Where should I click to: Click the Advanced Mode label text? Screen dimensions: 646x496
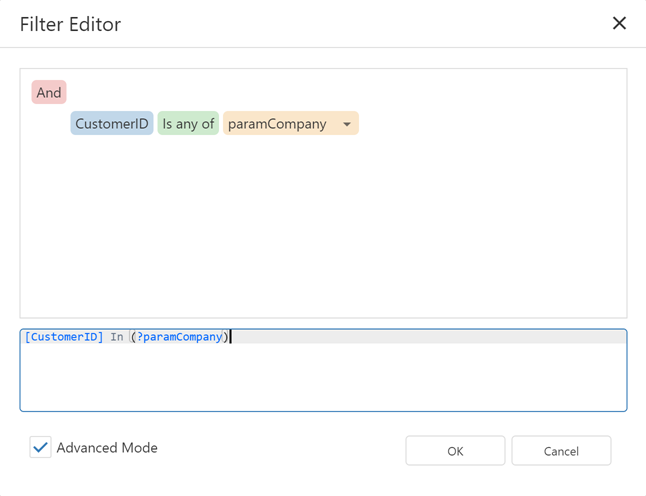pyautogui.click(x=107, y=448)
